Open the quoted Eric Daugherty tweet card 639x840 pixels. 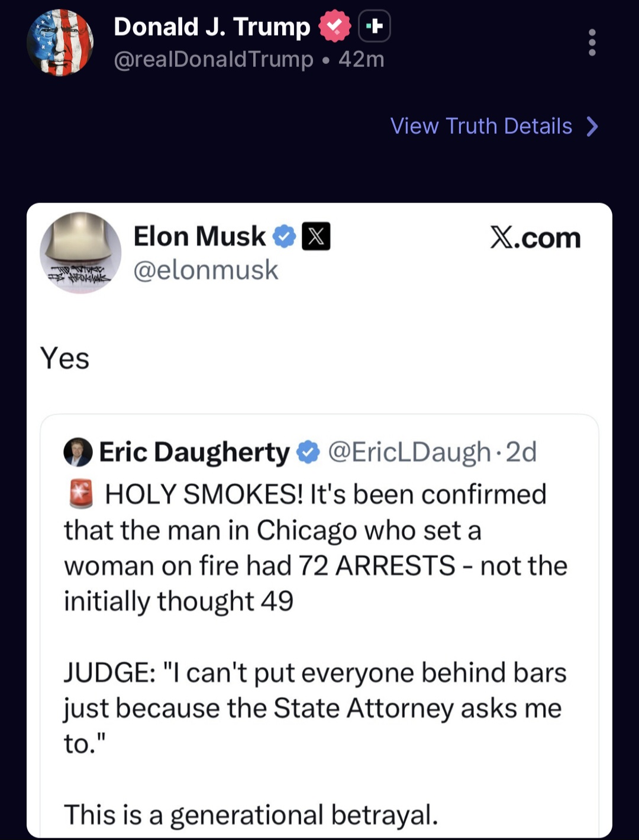click(x=319, y=622)
